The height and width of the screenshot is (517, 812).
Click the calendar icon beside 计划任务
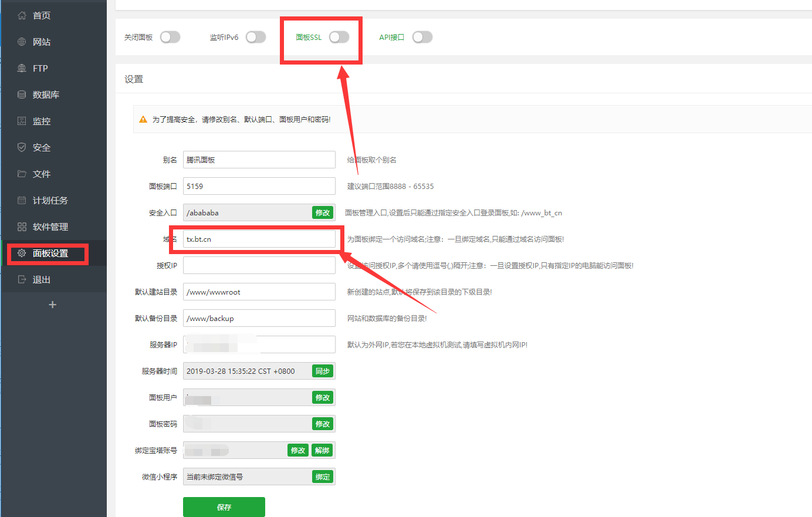pos(22,200)
